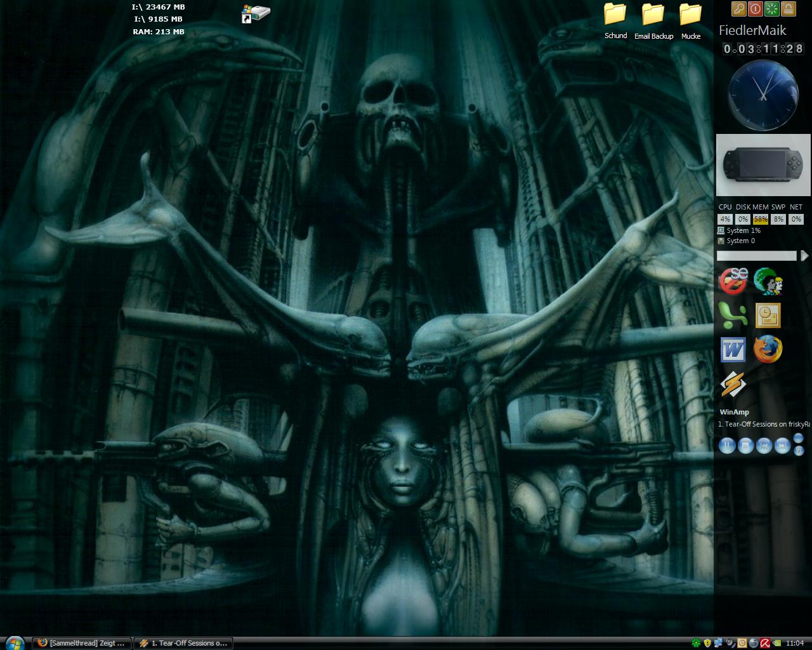Skip to next track in WinAmp widget
The image size is (812, 650).
782,446
